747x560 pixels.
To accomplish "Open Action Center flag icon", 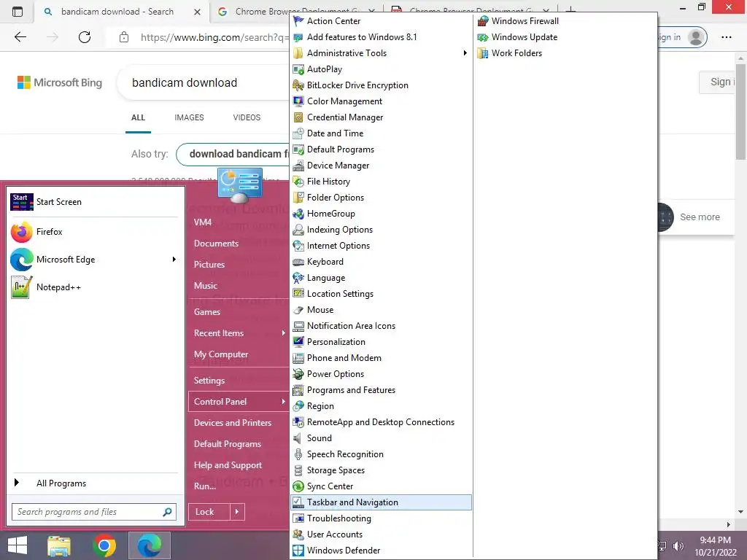I will click(298, 21).
